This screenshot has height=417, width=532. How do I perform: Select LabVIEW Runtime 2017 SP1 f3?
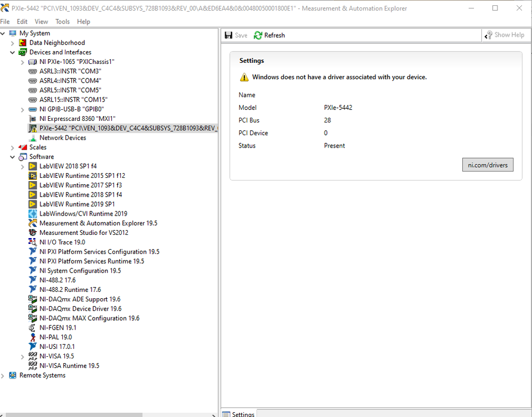tap(81, 185)
